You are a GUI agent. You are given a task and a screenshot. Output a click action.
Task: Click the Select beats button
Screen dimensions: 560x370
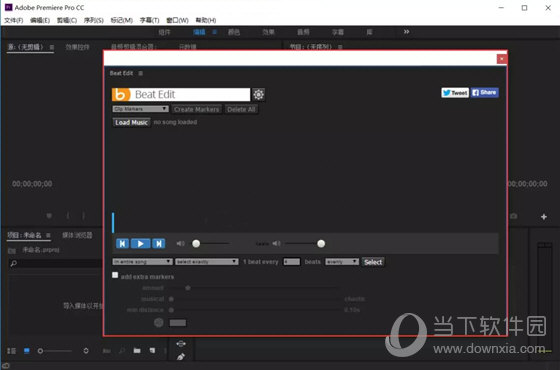tap(373, 262)
